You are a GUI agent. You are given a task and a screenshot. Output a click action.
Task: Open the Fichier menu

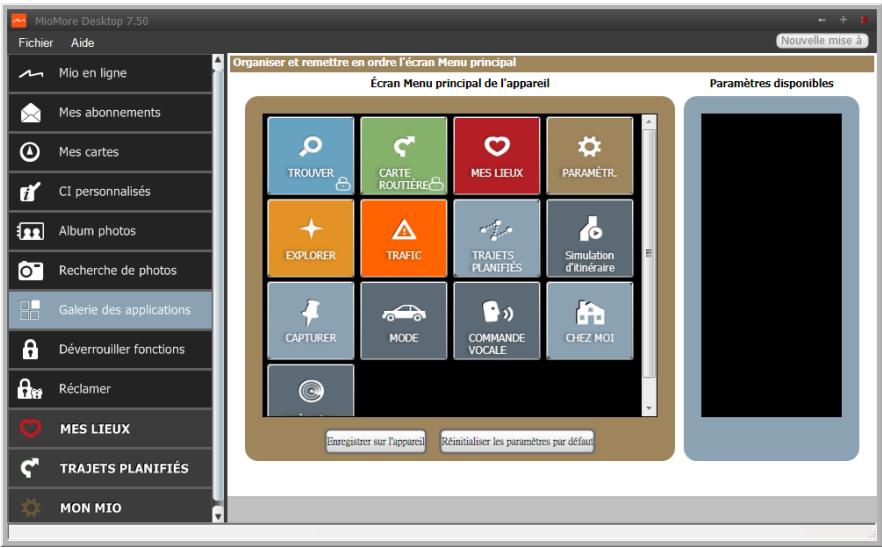click(x=36, y=43)
